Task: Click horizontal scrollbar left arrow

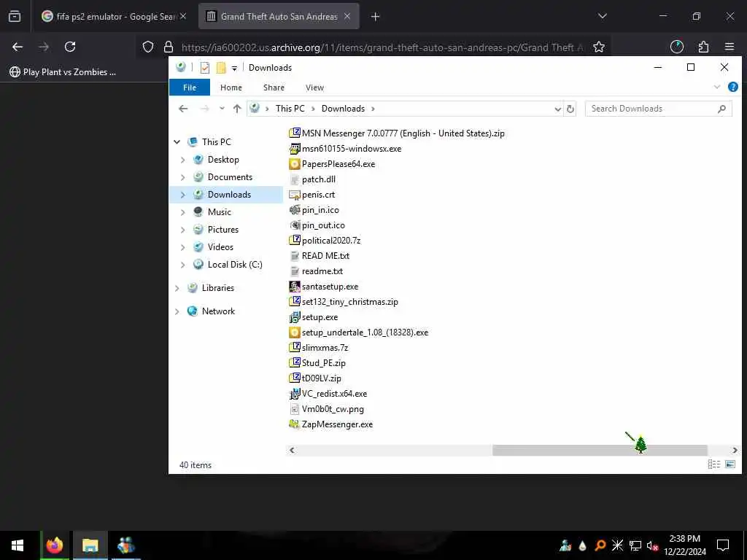Action: [292, 450]
